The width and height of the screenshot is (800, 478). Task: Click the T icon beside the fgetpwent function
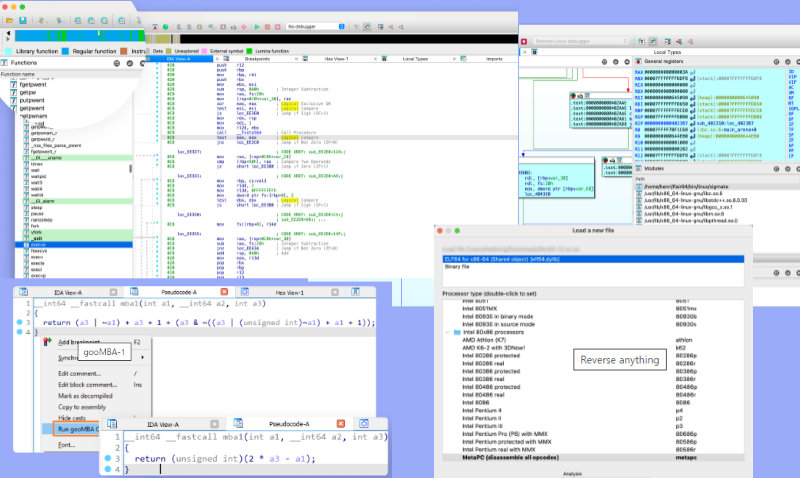(14, 85)
